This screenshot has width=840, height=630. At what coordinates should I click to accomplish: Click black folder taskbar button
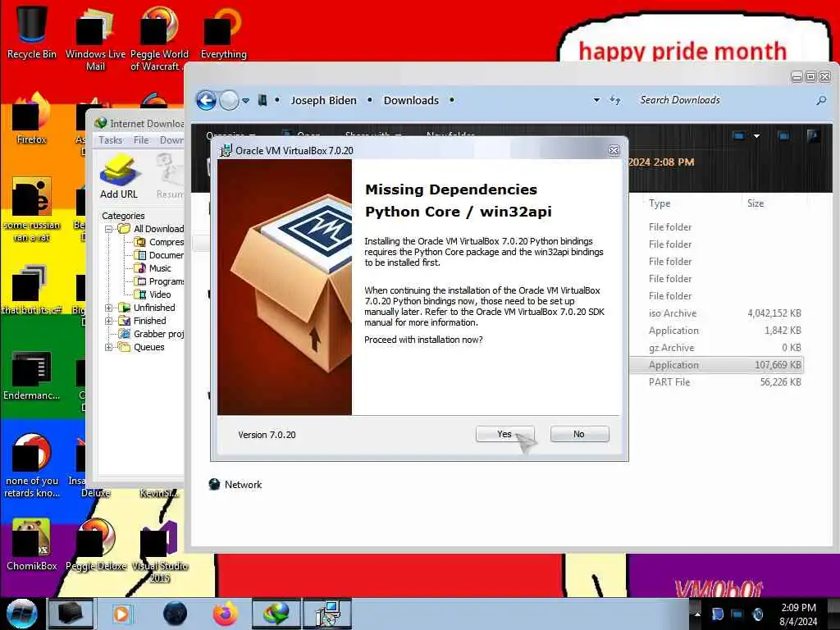coord(71,614)
